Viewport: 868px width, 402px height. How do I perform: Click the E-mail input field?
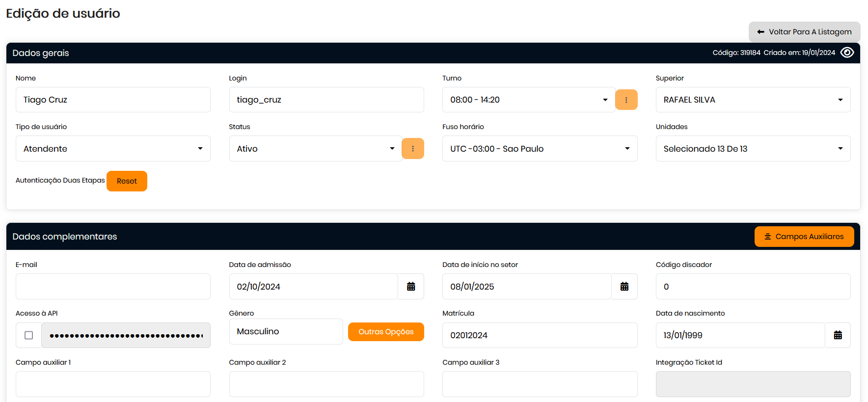point(113,287)
